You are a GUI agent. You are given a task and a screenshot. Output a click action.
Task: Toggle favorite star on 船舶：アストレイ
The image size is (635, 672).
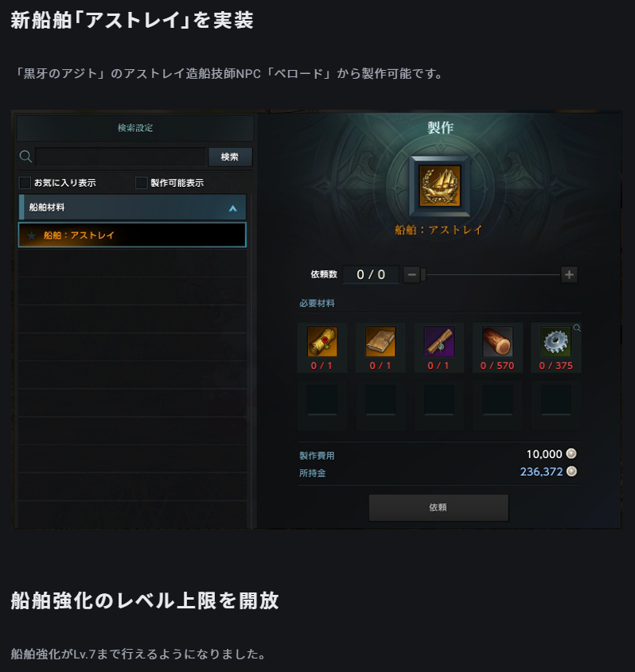31,235
